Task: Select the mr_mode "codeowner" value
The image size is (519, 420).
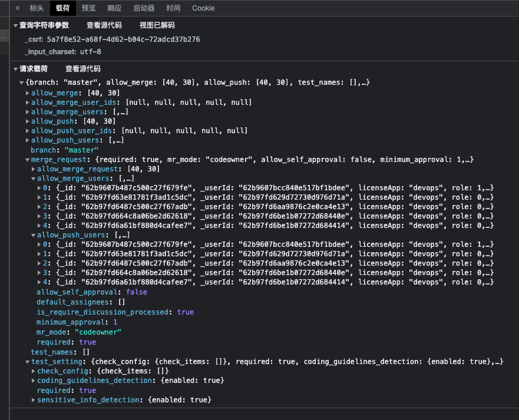Action: pos(98,332)
